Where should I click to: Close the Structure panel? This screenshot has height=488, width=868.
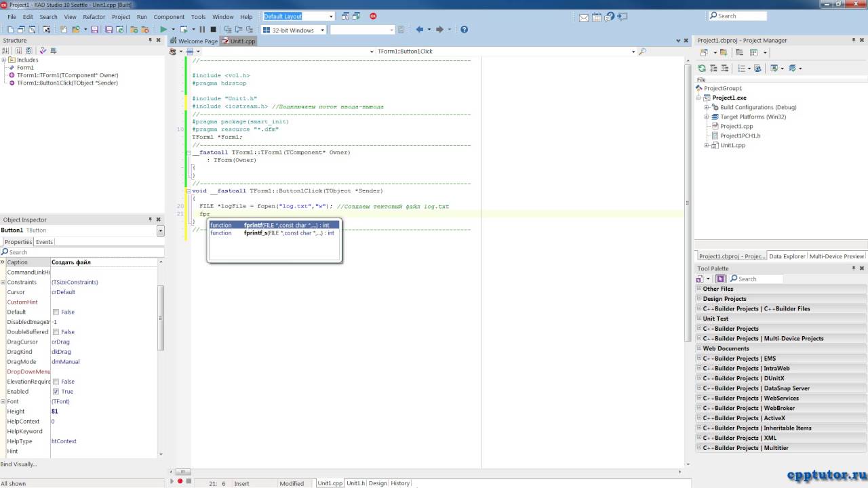(159, 40)
